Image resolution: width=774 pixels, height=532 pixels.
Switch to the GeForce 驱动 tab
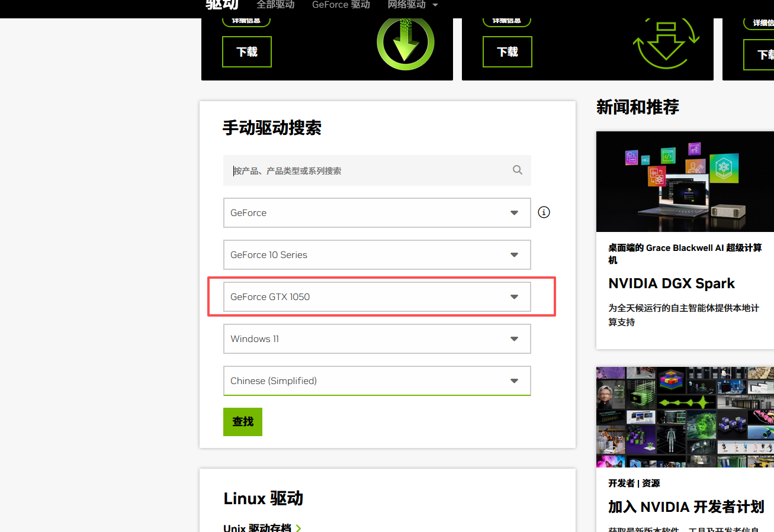pos(341,5)
